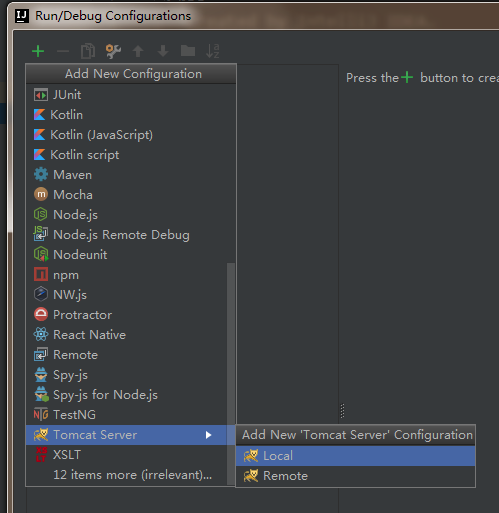
Task: Click the XSLT red icon
Action: point(41,455)
